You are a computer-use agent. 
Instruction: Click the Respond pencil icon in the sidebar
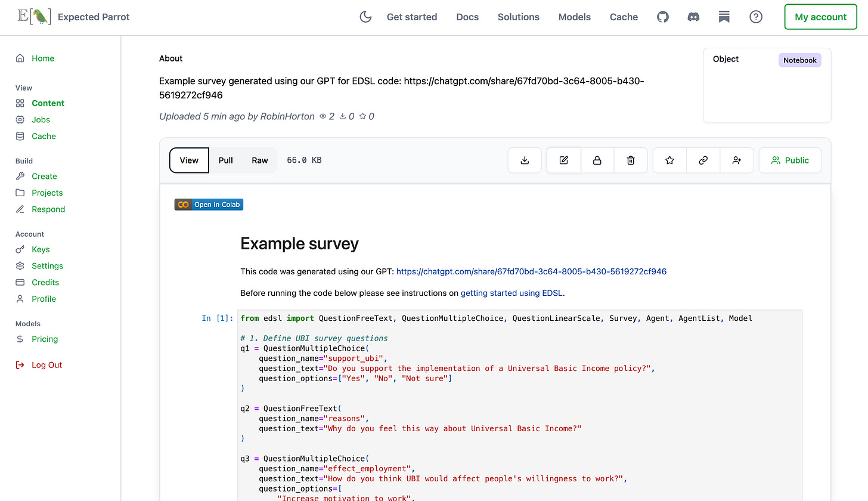coord(20,209)
